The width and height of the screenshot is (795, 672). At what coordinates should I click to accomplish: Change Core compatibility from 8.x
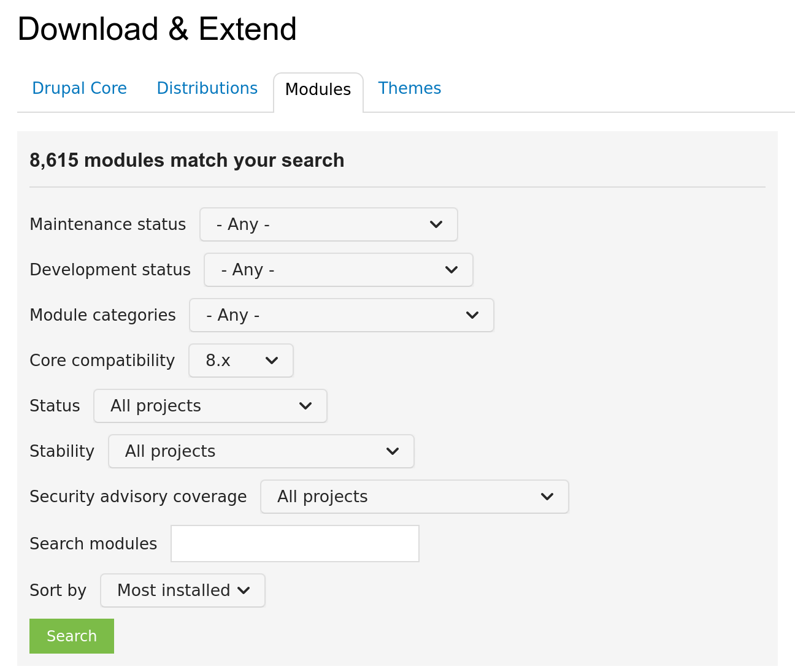coord(240,361)
